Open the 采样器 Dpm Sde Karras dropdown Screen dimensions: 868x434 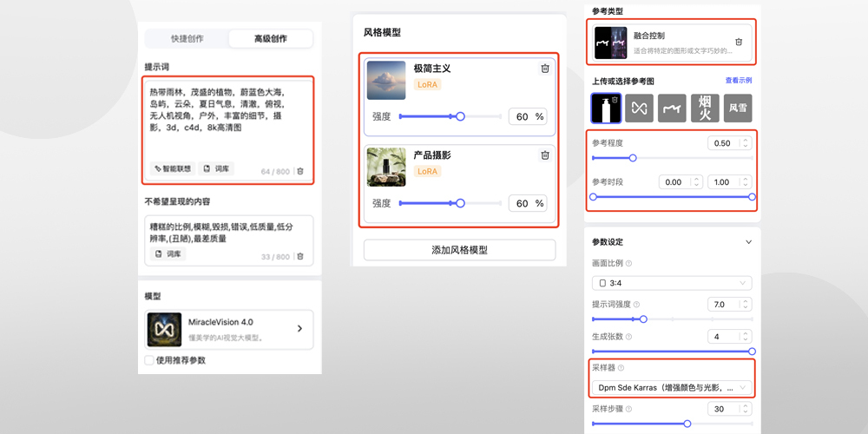672,387
